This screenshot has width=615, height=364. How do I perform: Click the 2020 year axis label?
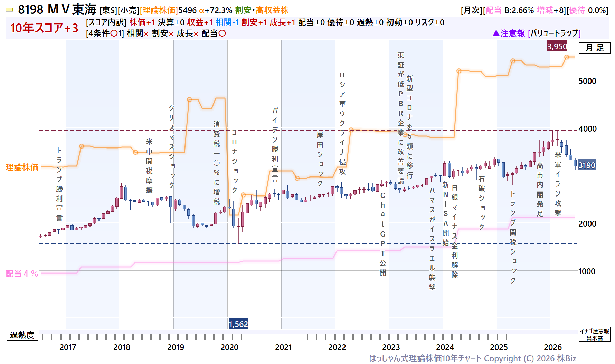229,347
